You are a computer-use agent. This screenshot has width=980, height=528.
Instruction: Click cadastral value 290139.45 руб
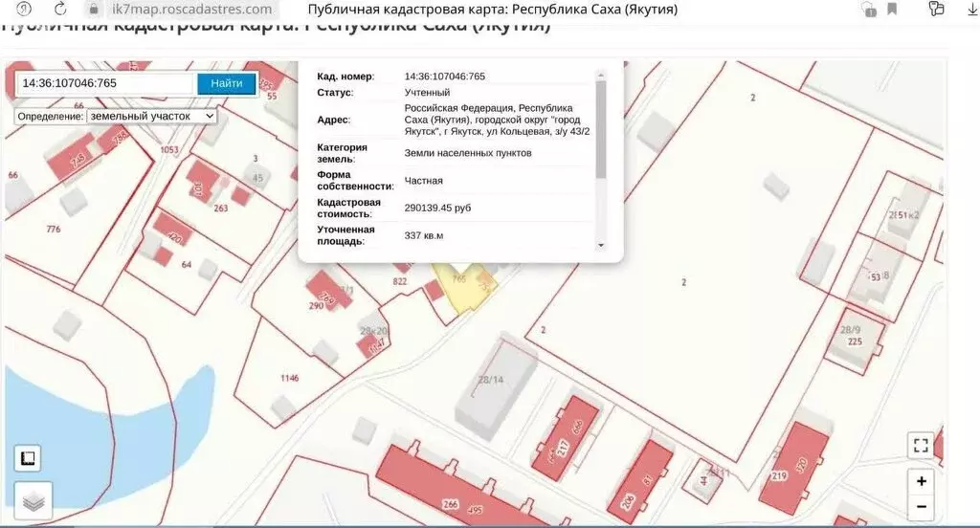(x=437, y=209)
